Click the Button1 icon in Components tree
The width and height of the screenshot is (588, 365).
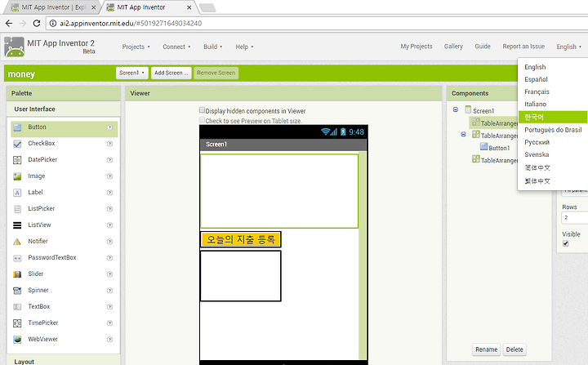[483, 147]
